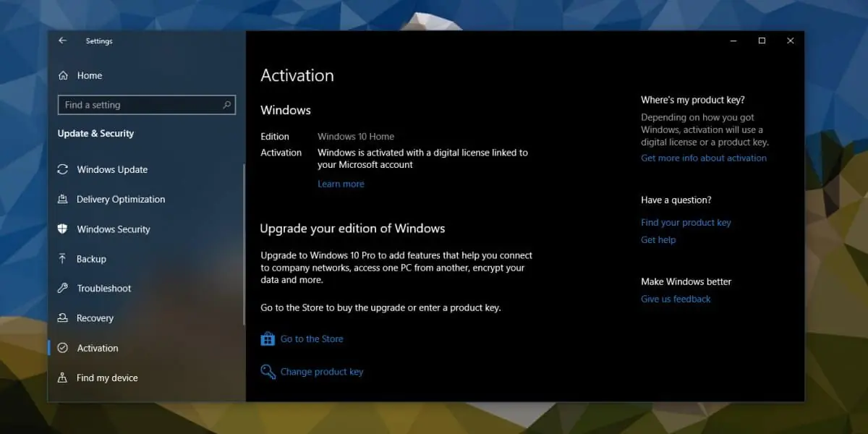
Task: Click the Windows Security shield icon
Action: [x=62, y=229]
